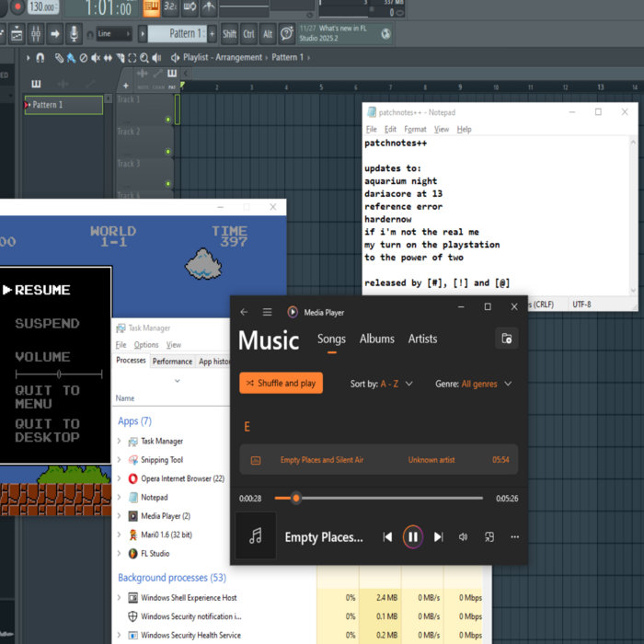The image size is (644, 644).
Task: Go back in Media Player
Action: point(244,312)
